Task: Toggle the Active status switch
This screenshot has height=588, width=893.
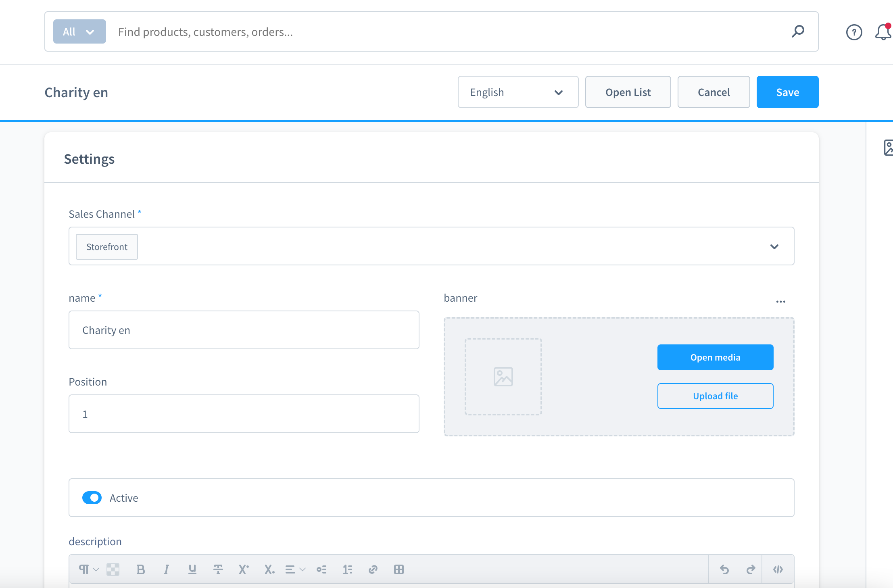Action: (92, 497)
